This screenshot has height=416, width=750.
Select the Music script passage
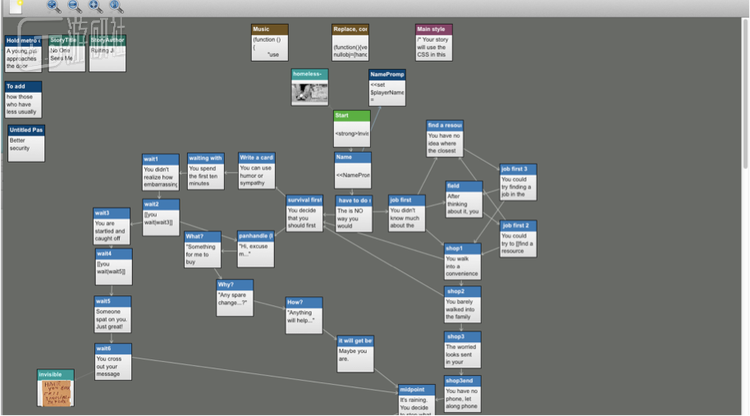pyautogui.click(x=269, y=43)
